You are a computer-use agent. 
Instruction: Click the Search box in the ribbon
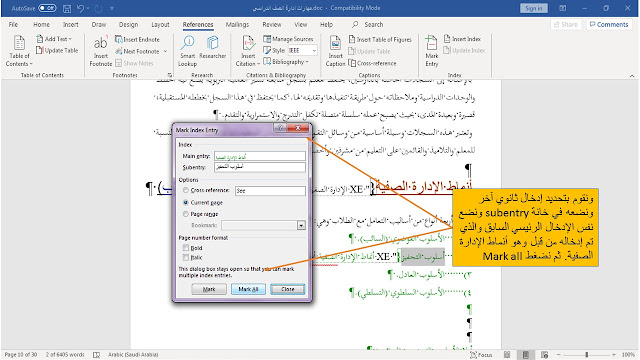tap(368, 24)
